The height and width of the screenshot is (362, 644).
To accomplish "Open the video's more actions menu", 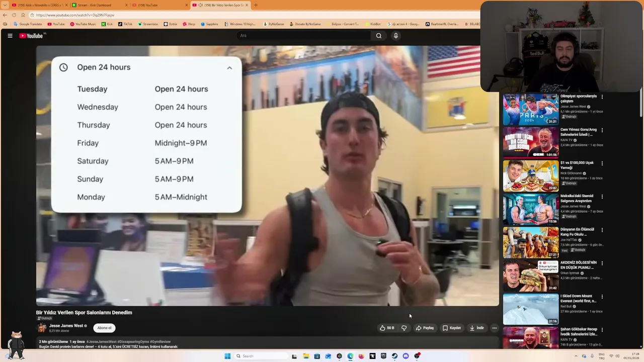I will point(495,328).
